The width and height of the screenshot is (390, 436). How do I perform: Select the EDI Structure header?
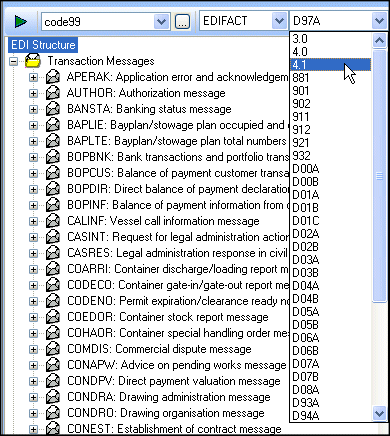43,45
